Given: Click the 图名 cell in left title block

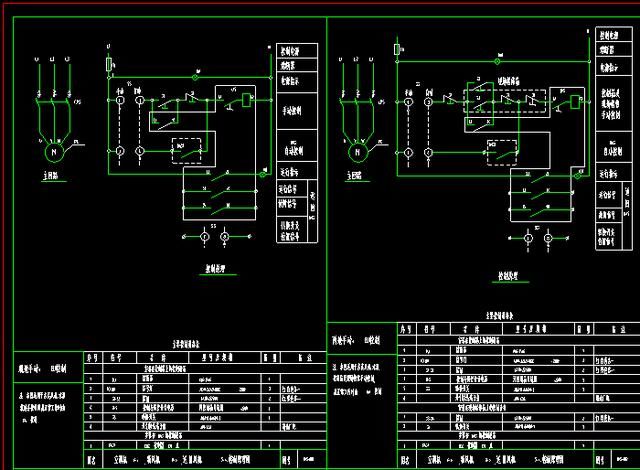Looking at the screenshot, I should click(x=93, y=460).
